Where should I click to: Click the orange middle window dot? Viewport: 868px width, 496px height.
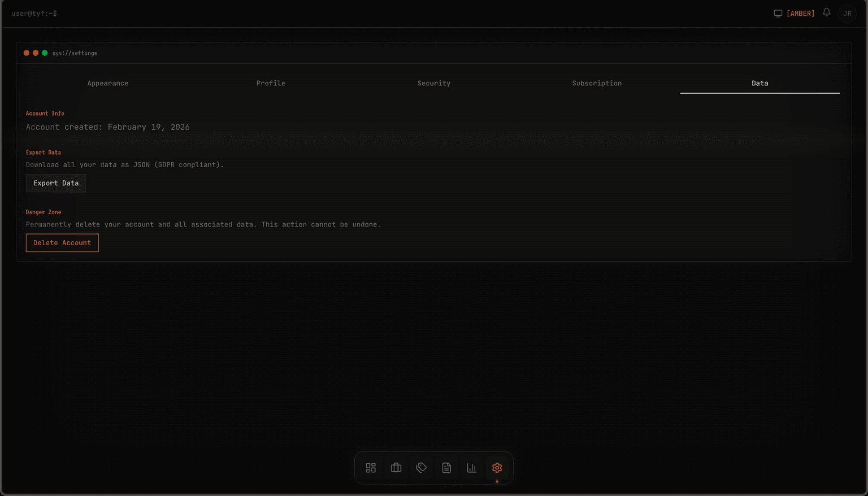click(x=36, y=53)
